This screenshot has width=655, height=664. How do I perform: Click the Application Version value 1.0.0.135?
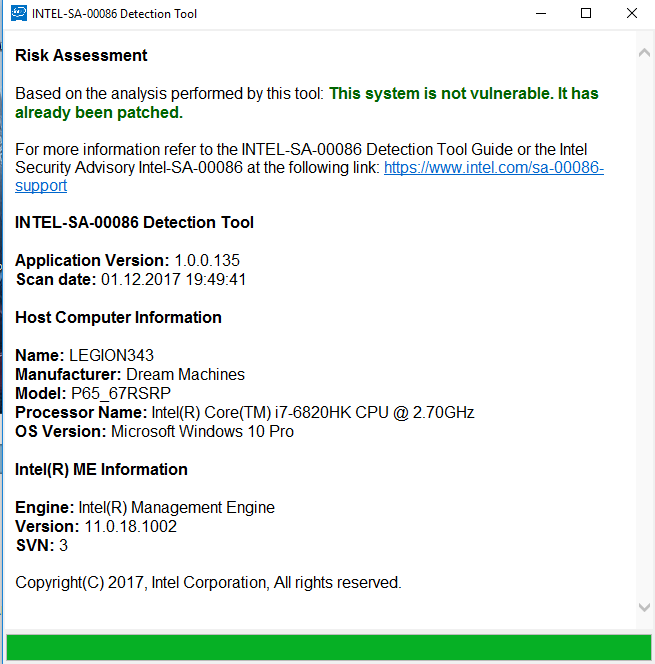pos(207,260)
